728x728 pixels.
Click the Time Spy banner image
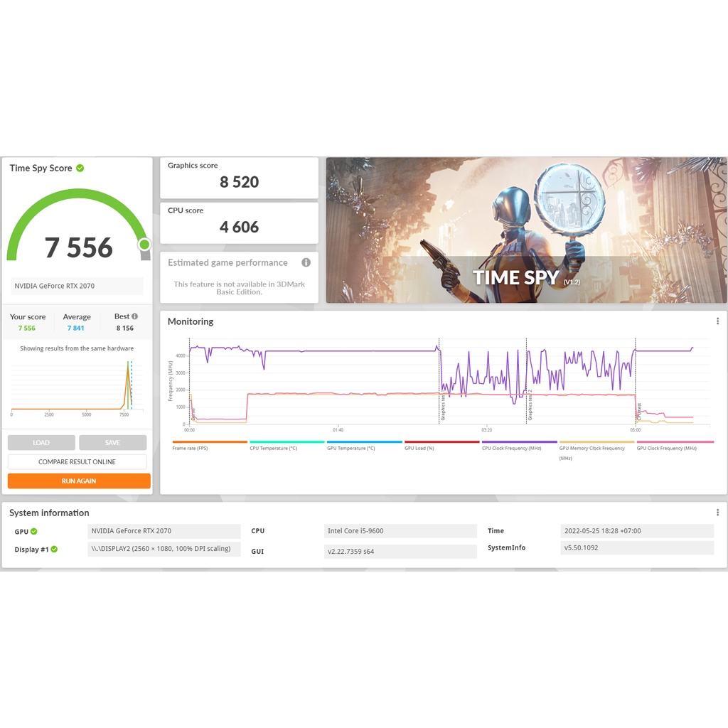(x=526, y=230)
